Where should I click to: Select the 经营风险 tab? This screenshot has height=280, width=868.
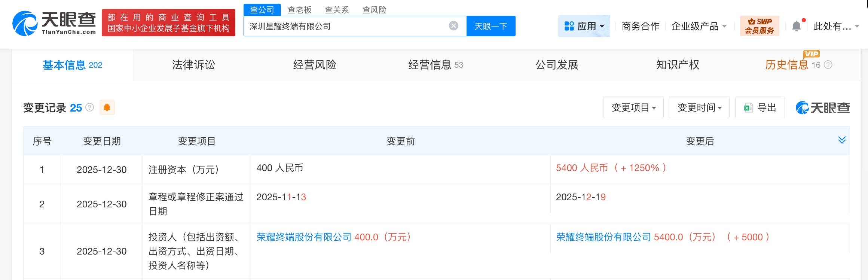pos(315,65)
